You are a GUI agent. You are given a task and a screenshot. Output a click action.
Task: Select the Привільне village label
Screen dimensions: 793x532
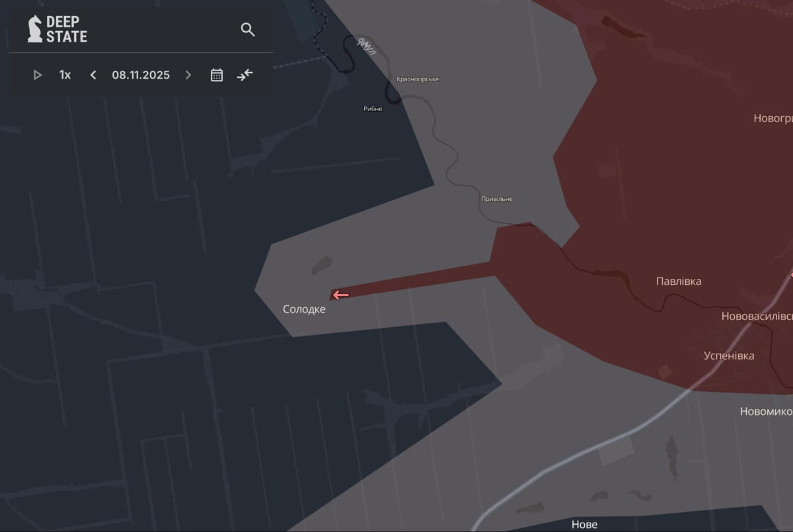(x=496, y=199)
